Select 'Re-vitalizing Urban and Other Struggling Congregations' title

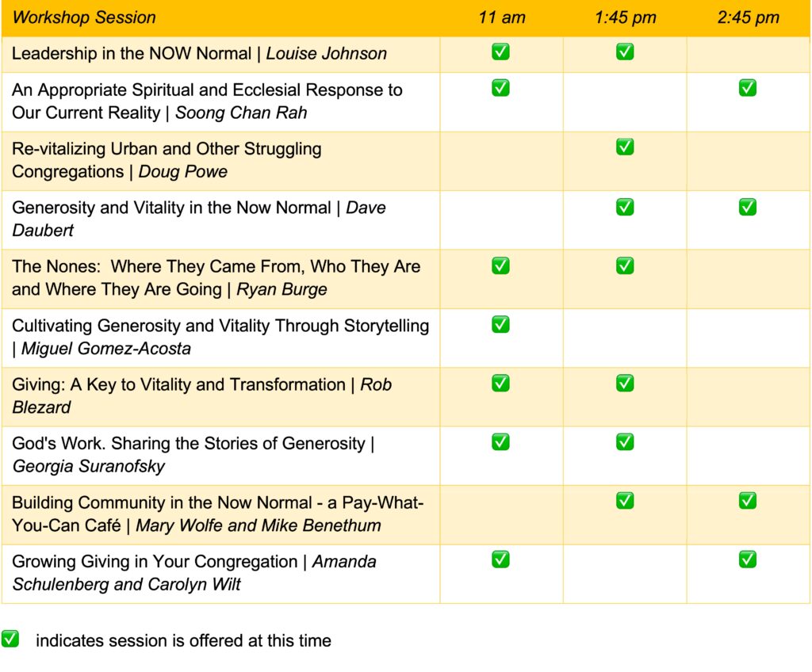(167, 160)
